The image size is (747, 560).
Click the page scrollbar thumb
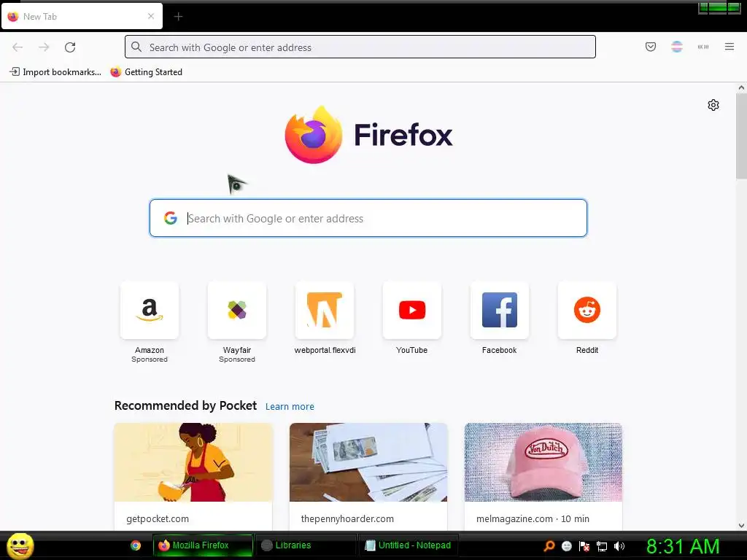pos(741,136)
